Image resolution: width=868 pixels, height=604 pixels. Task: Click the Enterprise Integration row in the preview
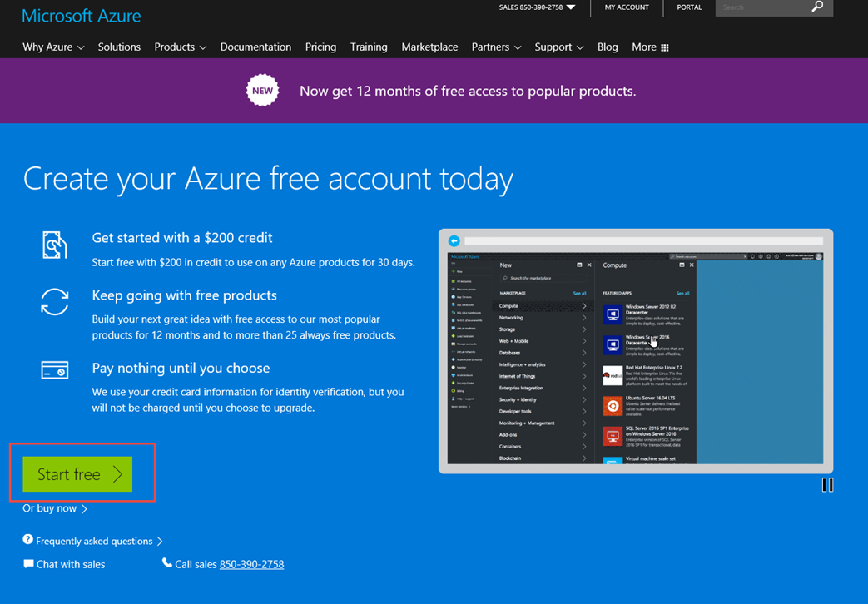[x=543, y=388]
